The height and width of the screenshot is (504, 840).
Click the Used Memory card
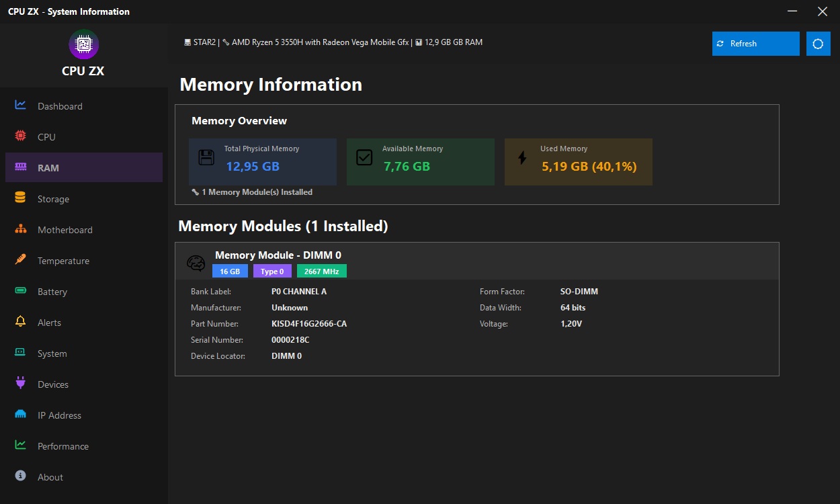pyautogui.click(x=578, y=162)
